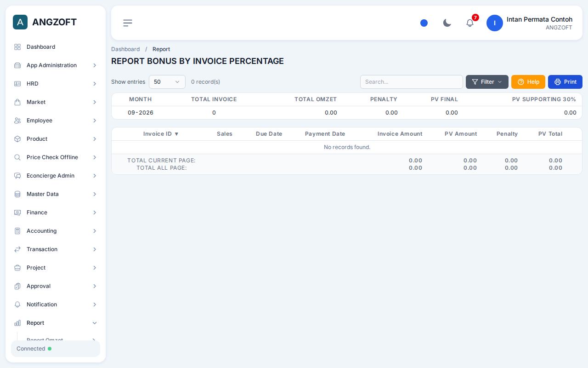Click the App Administration icon
Screen dimensions: 588x368
17,65
